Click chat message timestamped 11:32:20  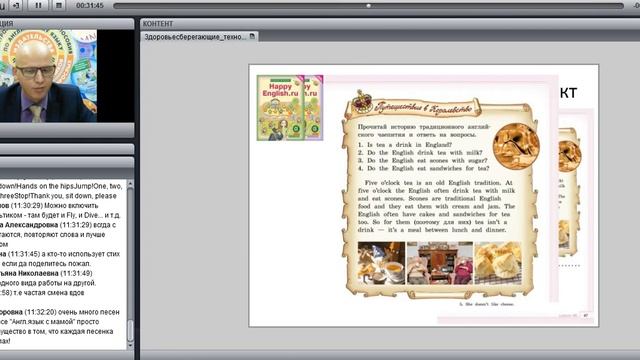60,327
